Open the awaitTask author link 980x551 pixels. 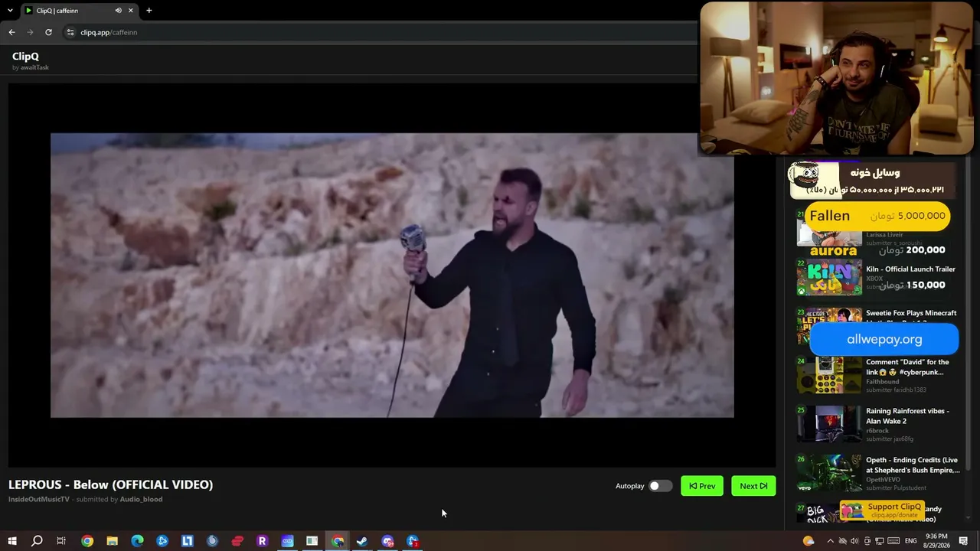(x=34, y=67)
